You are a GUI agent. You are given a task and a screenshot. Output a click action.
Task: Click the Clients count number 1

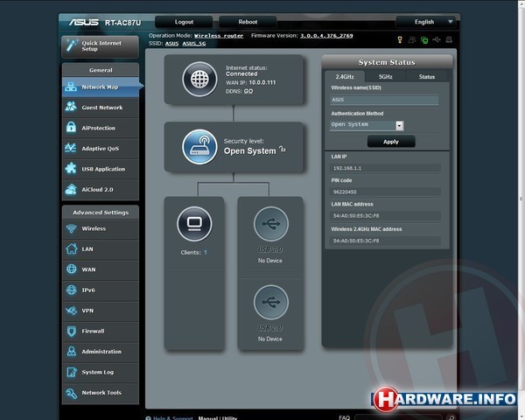click(206, 252)
